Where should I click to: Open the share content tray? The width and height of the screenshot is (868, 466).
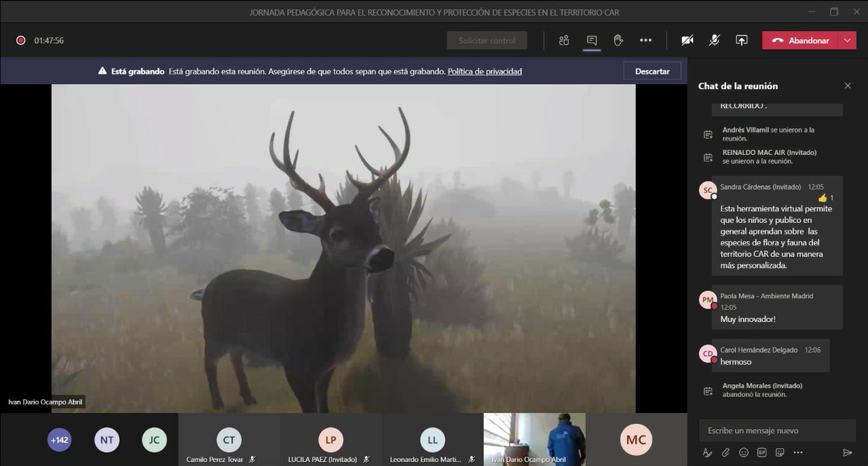pyautogui.click(x=741, y=41)
